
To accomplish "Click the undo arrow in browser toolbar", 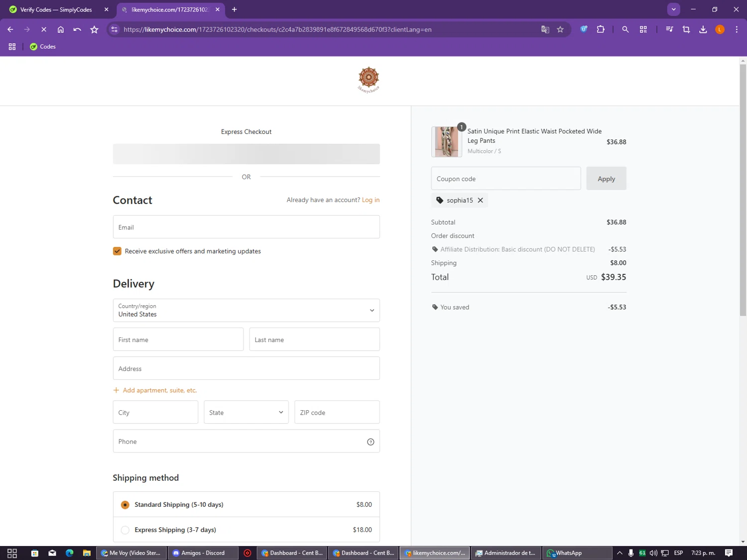I will point(77,29).
